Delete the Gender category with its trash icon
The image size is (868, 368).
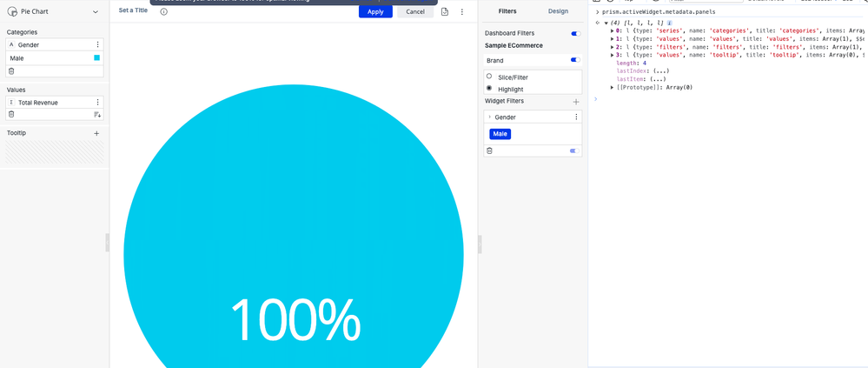(11, 71)
